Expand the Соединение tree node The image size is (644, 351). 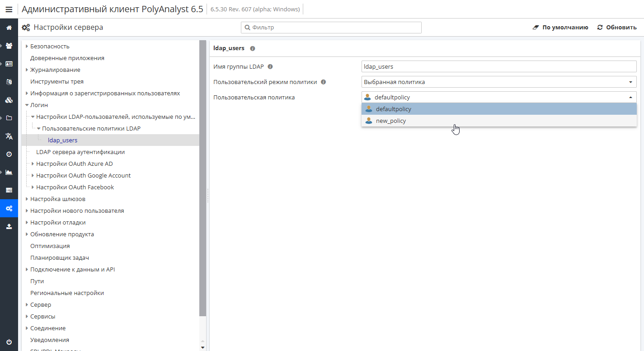pyautogui.click(x=27, y=328)
